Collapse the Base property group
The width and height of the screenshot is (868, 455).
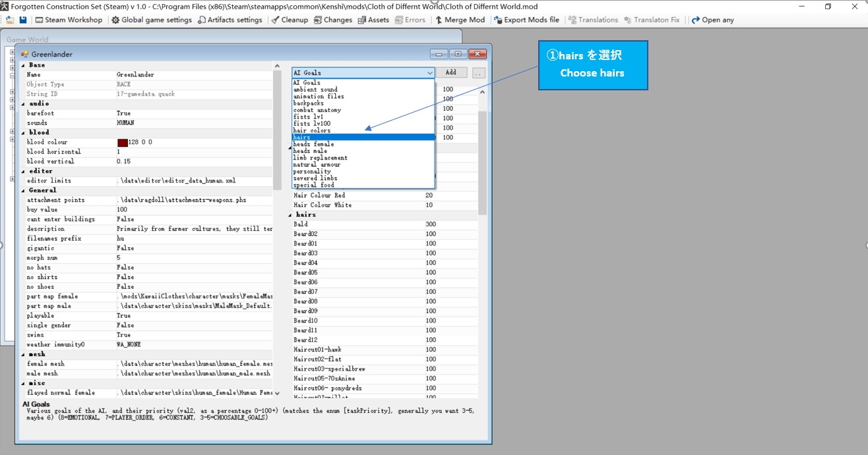pos(24,65)
